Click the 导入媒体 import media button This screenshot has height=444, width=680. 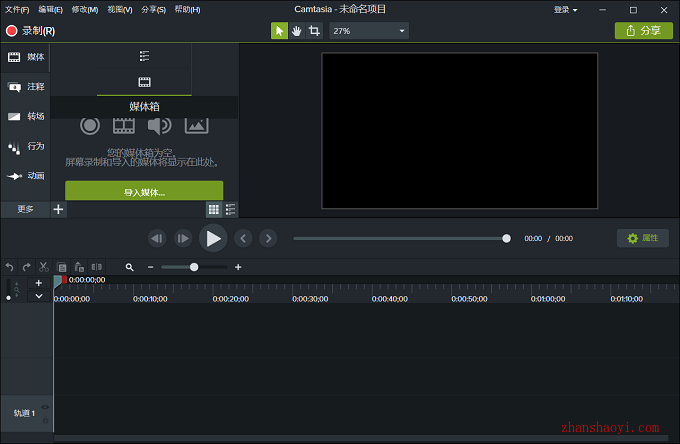(x=144, y=191)
